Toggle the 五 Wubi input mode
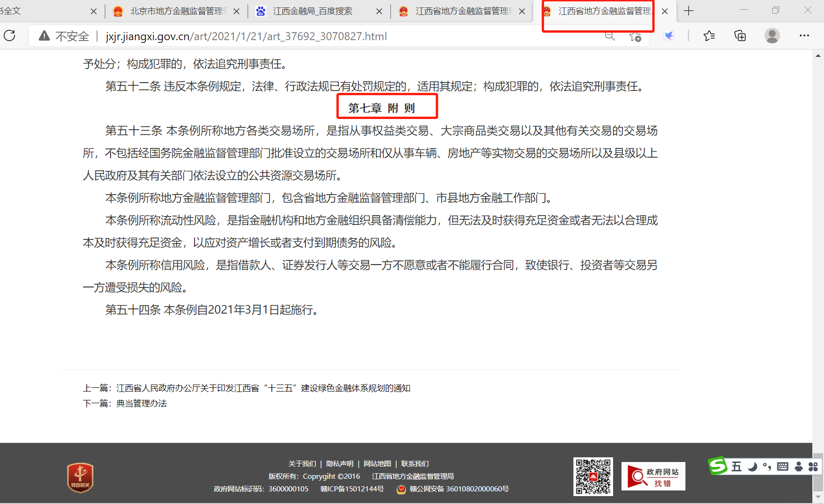 (x=736, y=467)
